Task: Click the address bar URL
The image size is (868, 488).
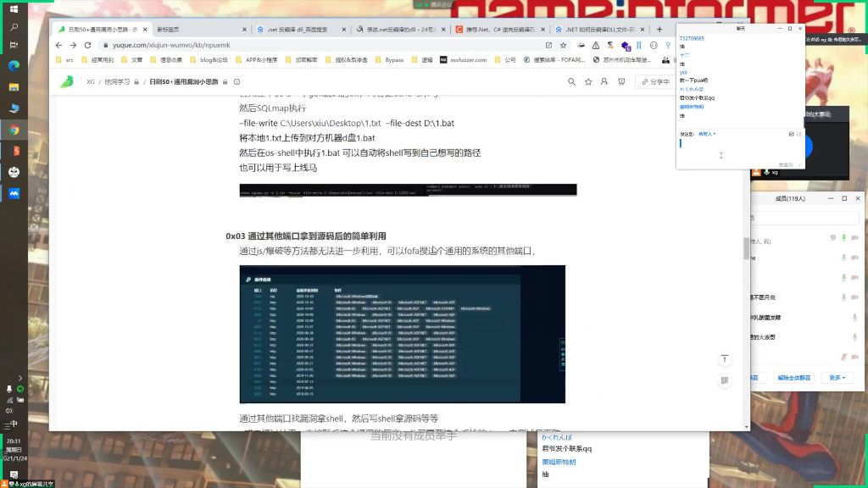Action: click(x=171, y=46)
